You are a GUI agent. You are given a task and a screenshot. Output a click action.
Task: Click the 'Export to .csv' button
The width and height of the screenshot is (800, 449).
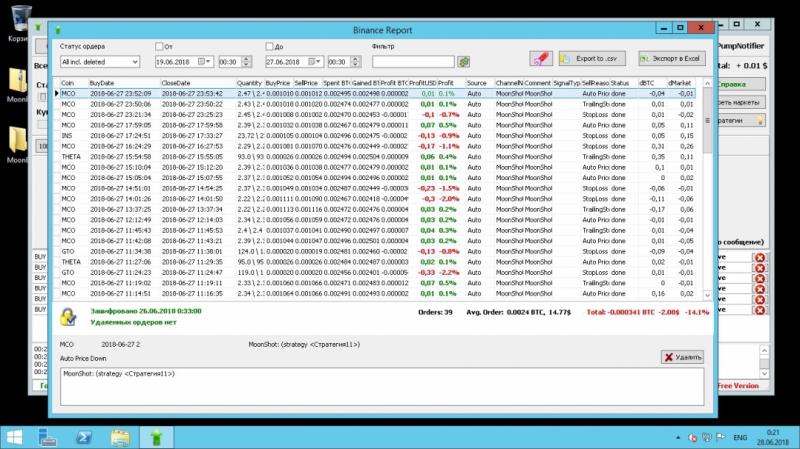pos(592,59)
